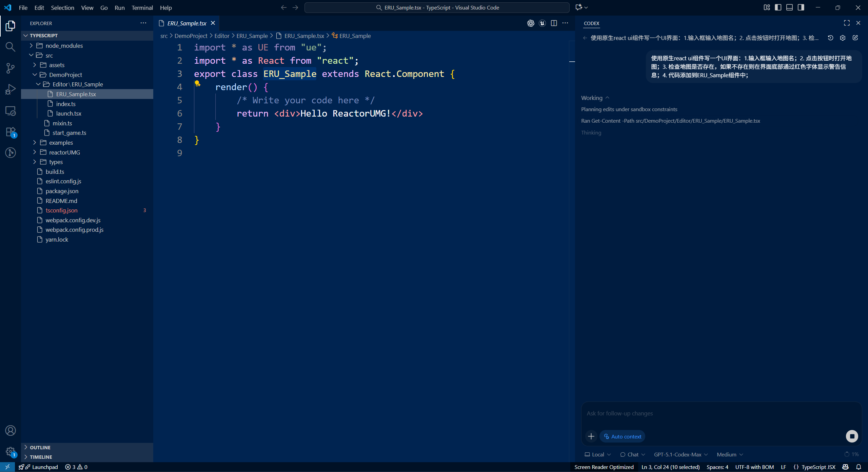Click the lightbulb code action icon
Viewport: 868px width, 472px height.
197,83
